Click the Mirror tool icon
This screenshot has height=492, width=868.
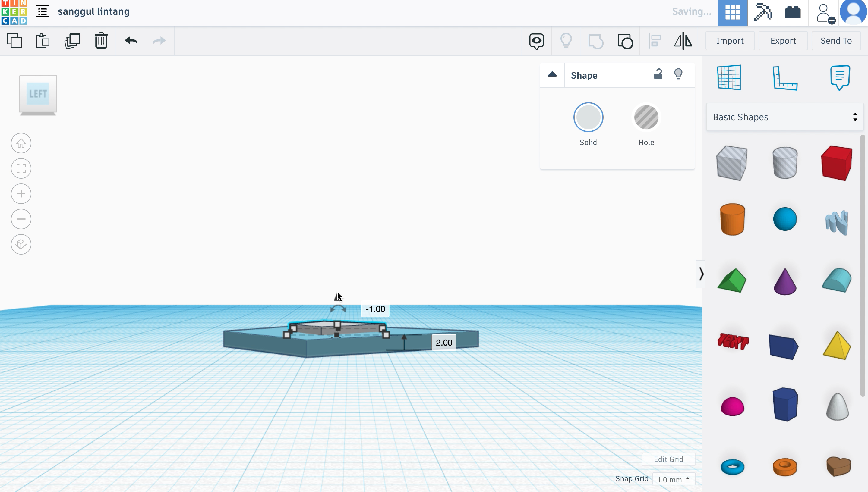coord(683,41)
